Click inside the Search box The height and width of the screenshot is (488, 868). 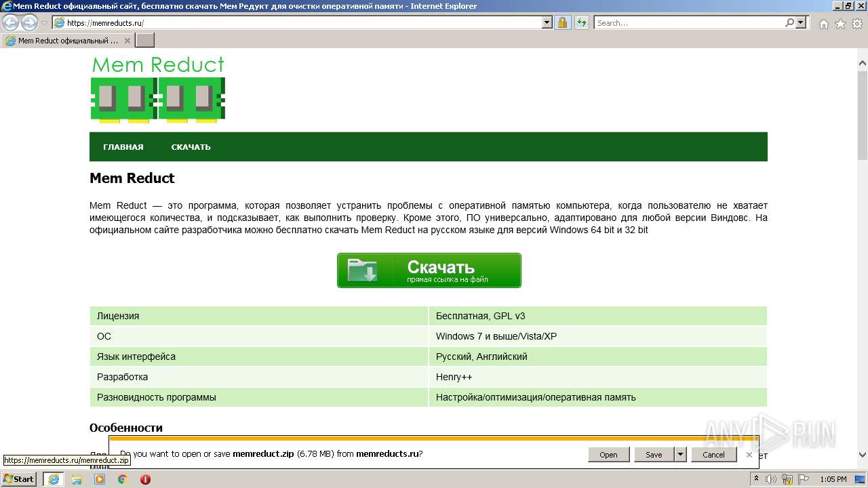(688, 22)
